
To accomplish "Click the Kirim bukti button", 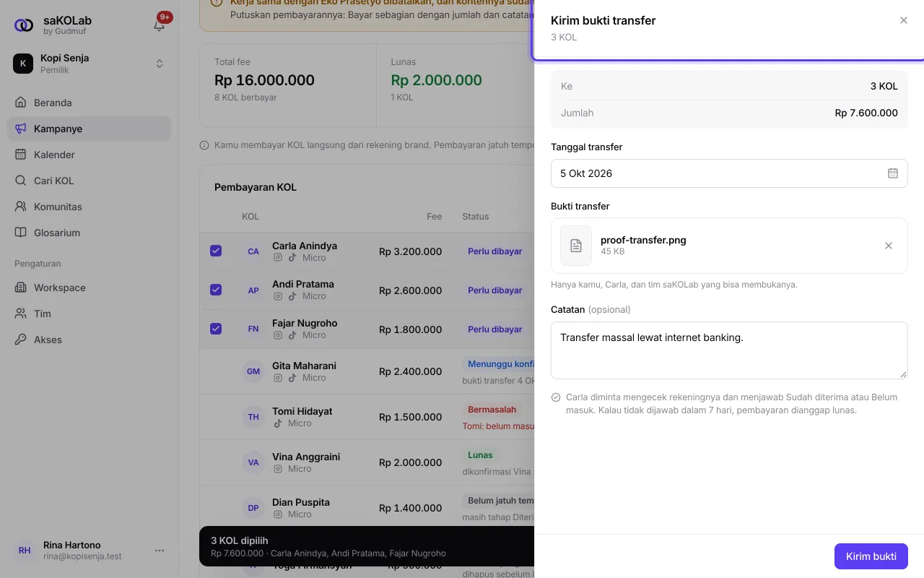I will (x=871, y=556).
